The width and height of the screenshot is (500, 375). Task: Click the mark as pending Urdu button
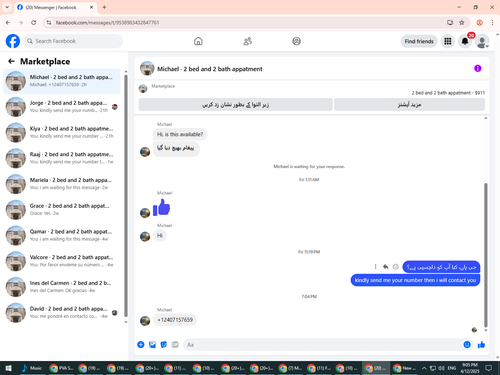[x=235, y=105]
